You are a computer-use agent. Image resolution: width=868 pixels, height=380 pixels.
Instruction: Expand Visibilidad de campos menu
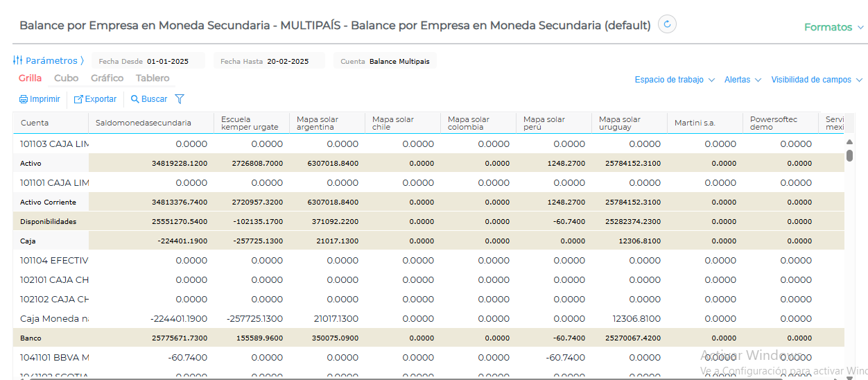(x=815, y=80)
